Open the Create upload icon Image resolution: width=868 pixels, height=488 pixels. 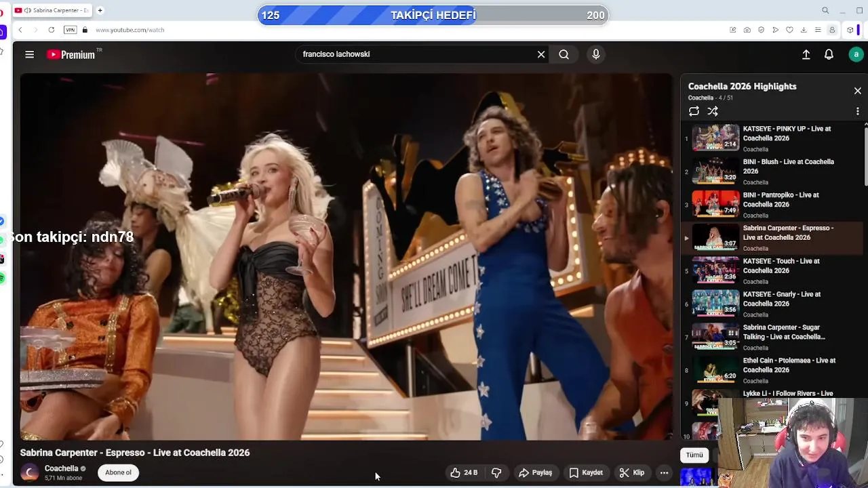pos(806,54)
